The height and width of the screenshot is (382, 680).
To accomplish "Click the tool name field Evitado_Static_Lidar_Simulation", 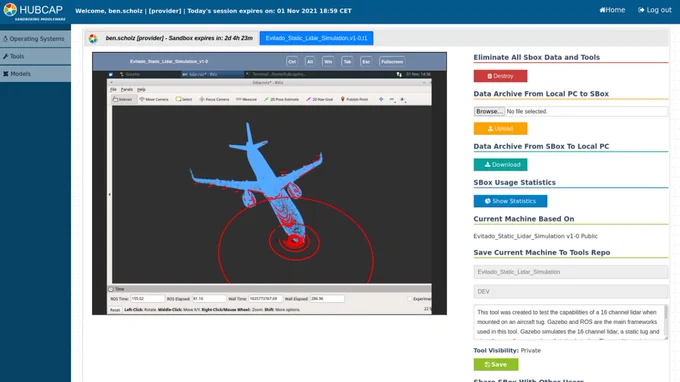I will (571, 272).
